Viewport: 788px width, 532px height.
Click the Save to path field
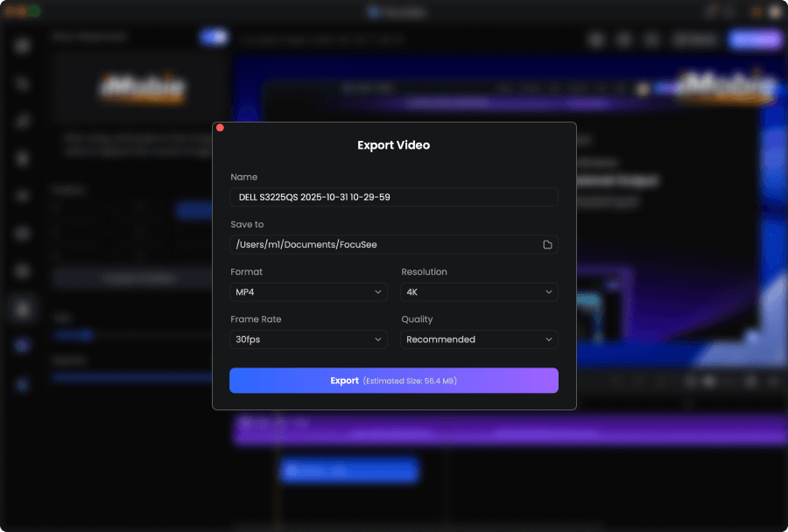(385, 245)
